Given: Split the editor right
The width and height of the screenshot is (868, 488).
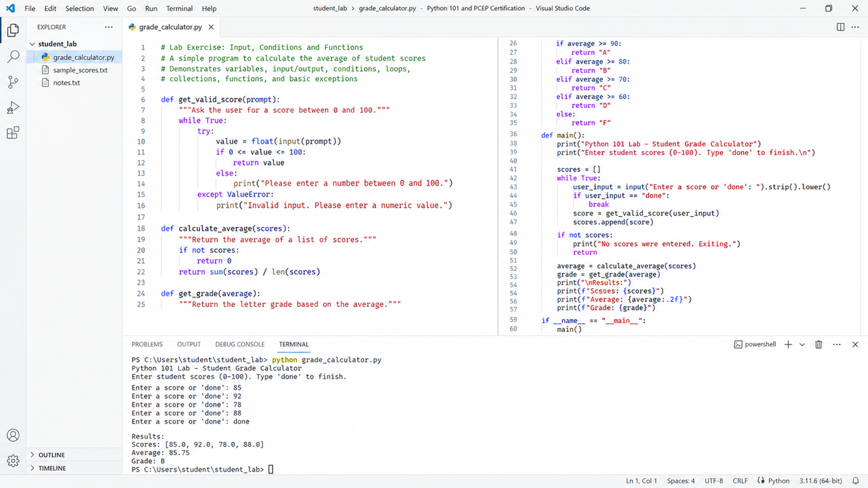Looking at the screenshot, I should [841, 27].
